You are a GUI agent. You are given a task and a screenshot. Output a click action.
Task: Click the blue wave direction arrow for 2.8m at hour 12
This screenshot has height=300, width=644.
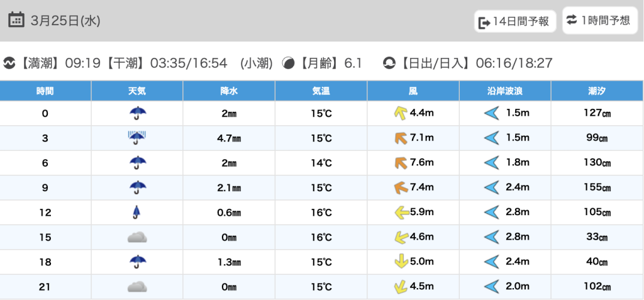[492, 212]
